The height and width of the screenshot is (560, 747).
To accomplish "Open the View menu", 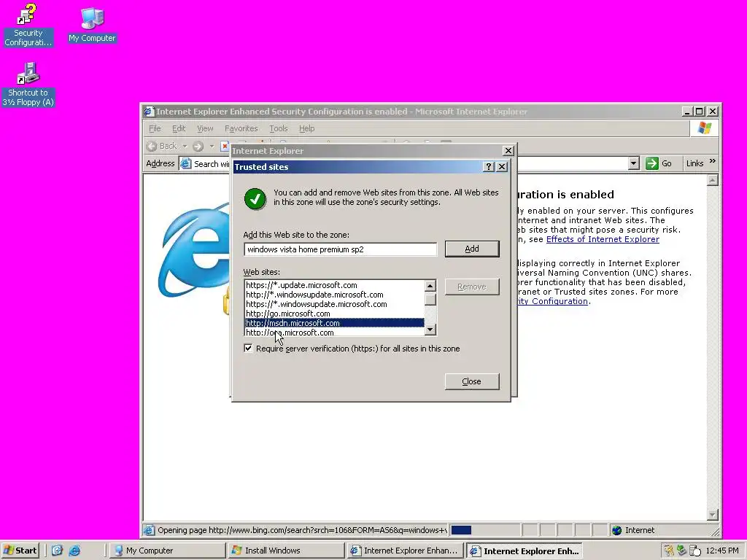I will coord(205,128).
